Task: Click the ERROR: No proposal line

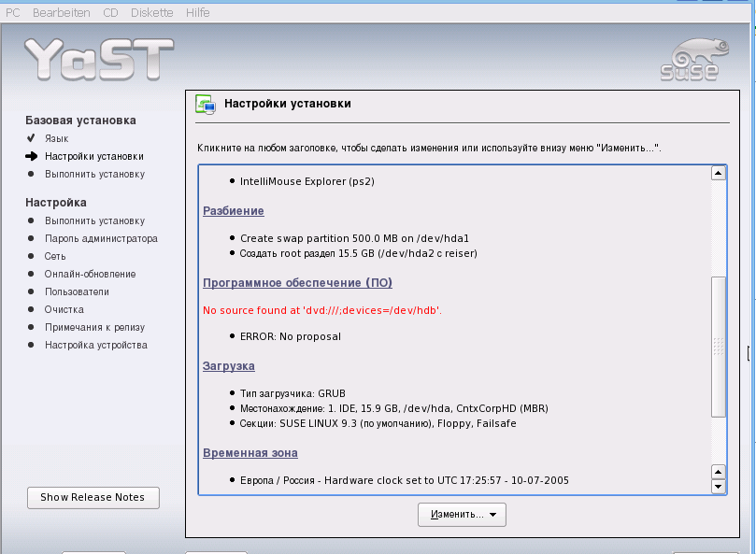Action: click(x=291, y=336)
